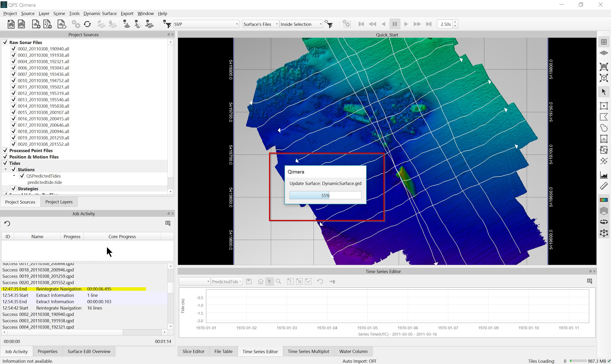This screenshot has width=611, height=364.
Task: Click the auto-process refresh arrows icon
Action: click(87, 24)
